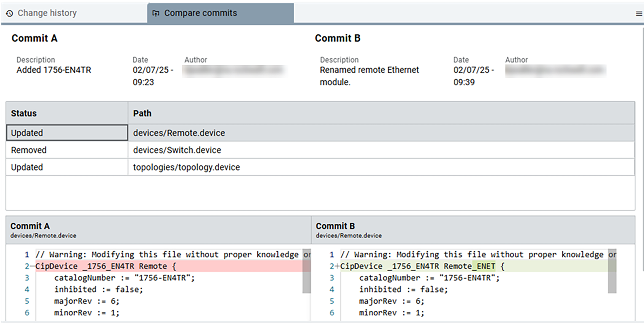644x324 pixels.
Task: Click the Commit B diff scrollbar overview
Action: [612, 271]
